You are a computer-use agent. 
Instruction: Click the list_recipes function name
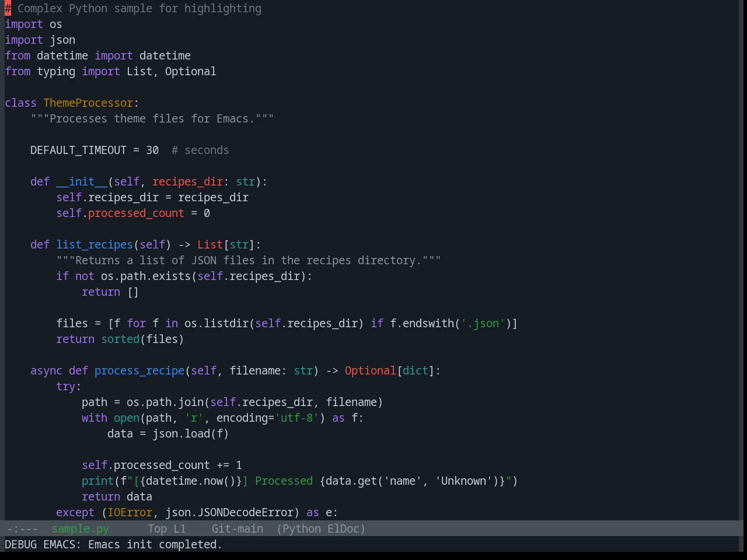(x=95, y=244)
